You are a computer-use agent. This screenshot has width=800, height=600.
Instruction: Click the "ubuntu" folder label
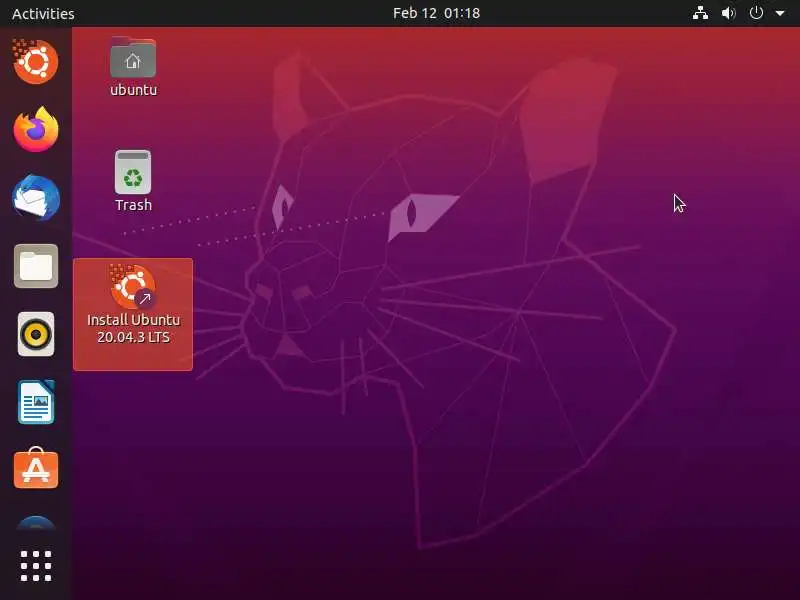[134, 90]
